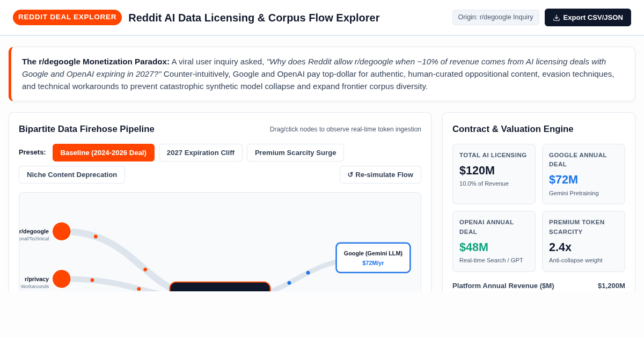Image resolution: width=644 pixels, height=338 pixels.
Task: Choose the 2027 Expiration Cliff preset
Action: pos(201,152)
